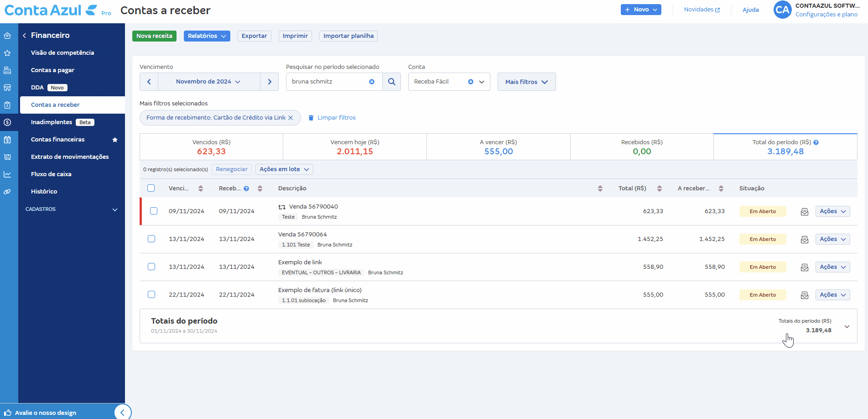Expand the Totais do período chevron
The width and height of the screenshot is (868, 419).
click(847, 326)
